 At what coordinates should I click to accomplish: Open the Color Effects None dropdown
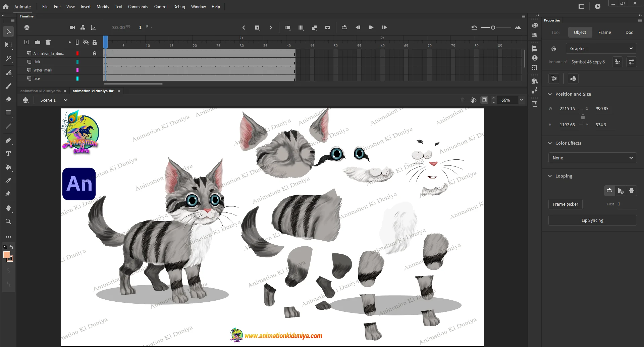pyautogui.click(x=592, y=158)
